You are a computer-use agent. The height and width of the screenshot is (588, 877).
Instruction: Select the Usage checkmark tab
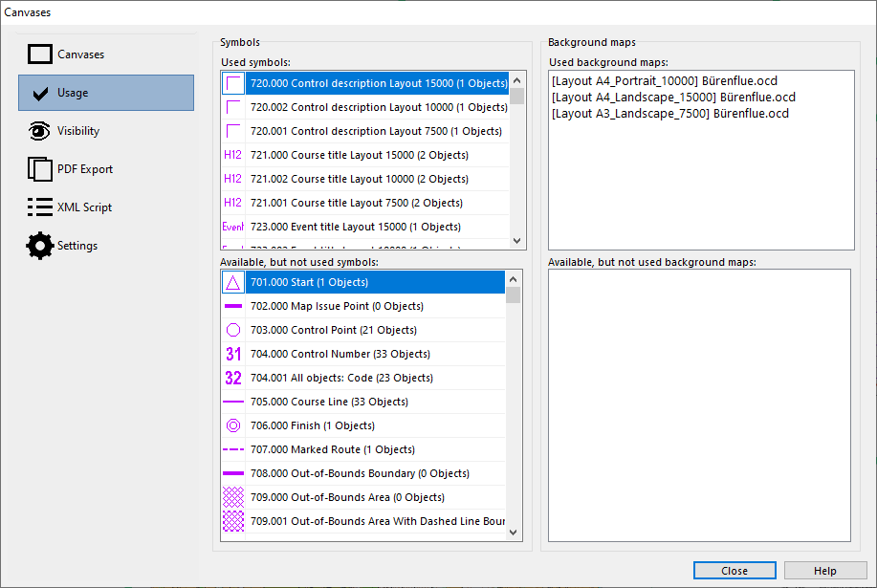click(x=106, y=93)
